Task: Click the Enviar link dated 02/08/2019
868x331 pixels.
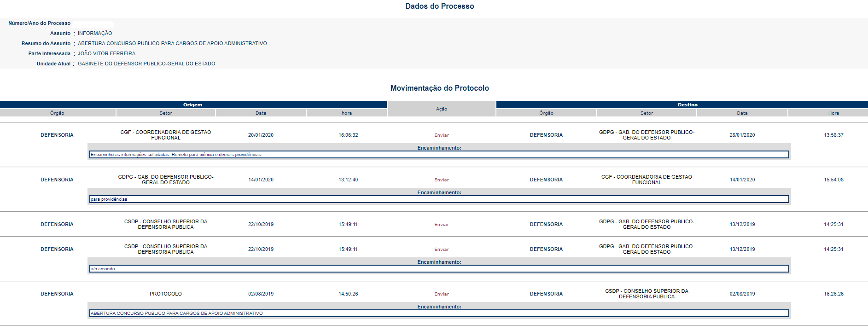Action: point(441,294)
